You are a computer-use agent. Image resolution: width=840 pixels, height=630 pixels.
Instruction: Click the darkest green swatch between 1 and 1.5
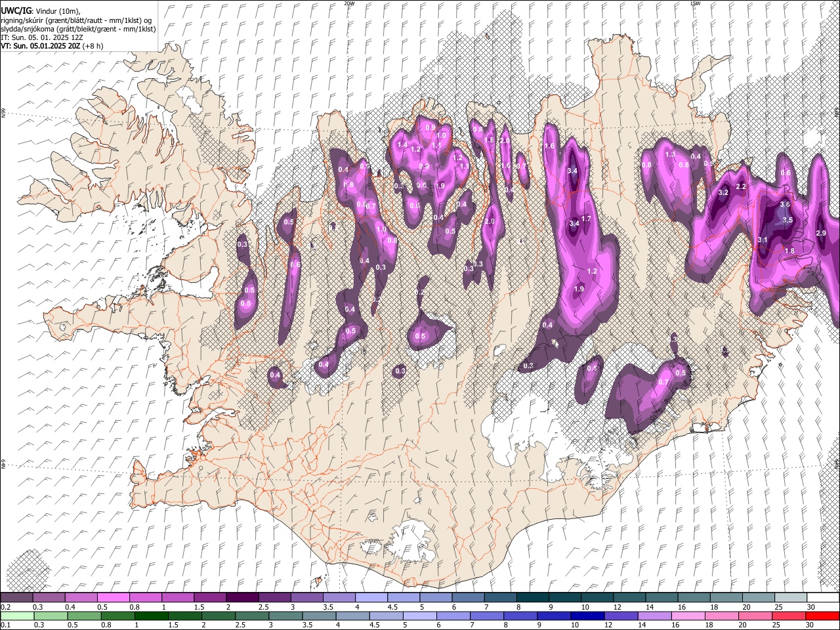pos(152,616)
